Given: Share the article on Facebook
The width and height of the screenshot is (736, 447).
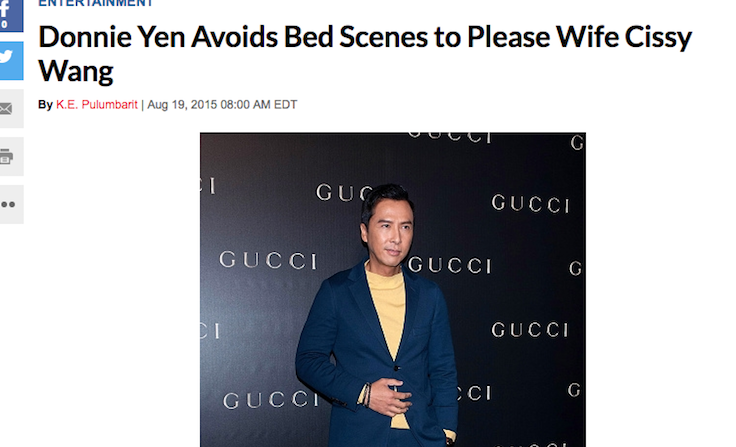Looking at the screenshot, I should click(x=9, y=14).
